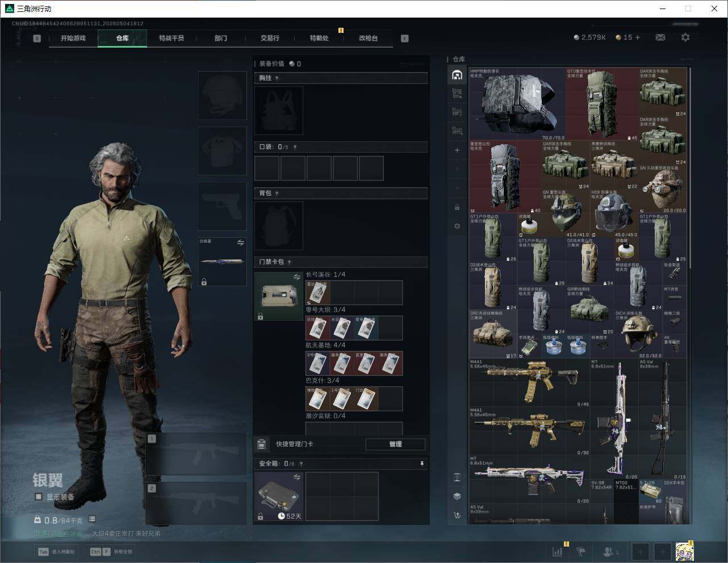Open the squad members icon in bottom bar
The height and width of the screenshot is (563, 728).
(611, 551)
